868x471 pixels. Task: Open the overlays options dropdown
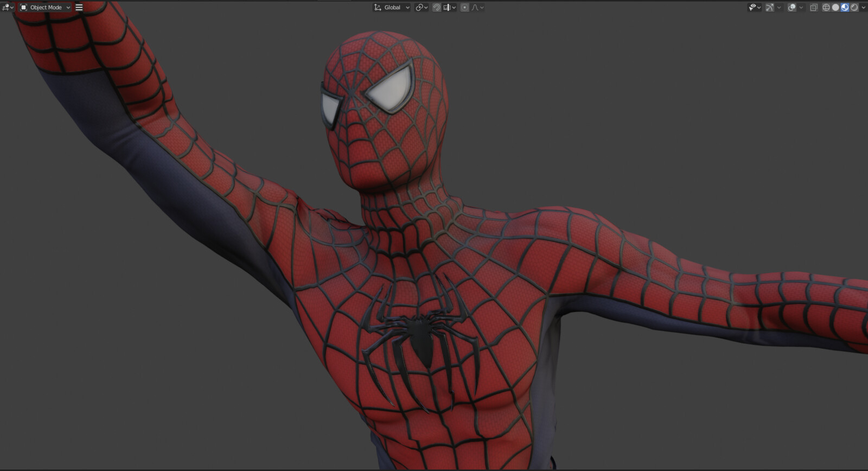[801, 8]
